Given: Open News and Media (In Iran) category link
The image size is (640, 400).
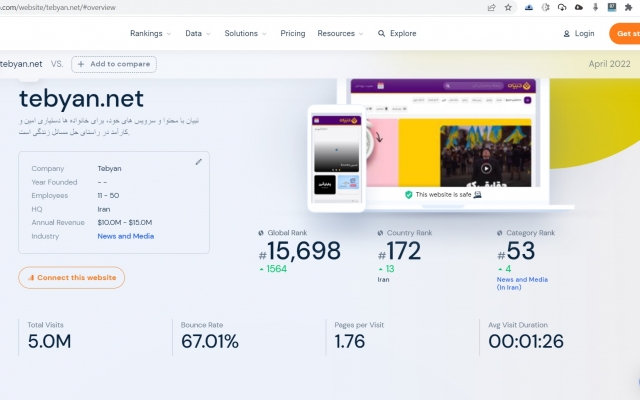Looking at the screenshot, I should pos(522,283).
